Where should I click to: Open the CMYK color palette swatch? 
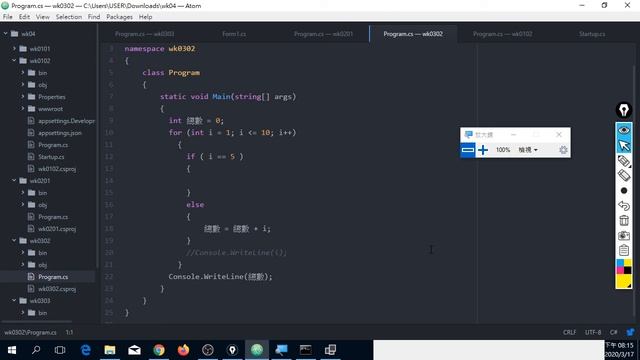[x=624, y=267]
